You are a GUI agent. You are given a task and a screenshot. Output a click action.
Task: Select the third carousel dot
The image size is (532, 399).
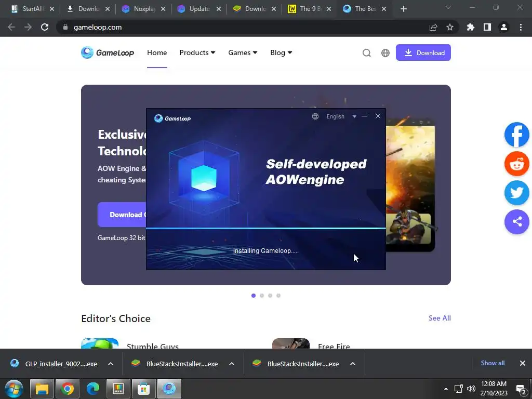[270, 296]
